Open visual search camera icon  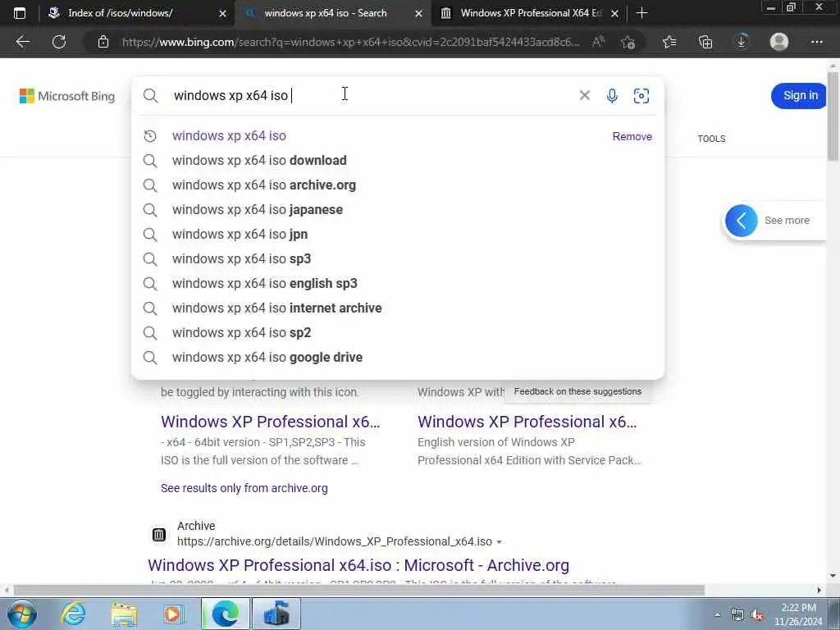[x=641, y=95]
